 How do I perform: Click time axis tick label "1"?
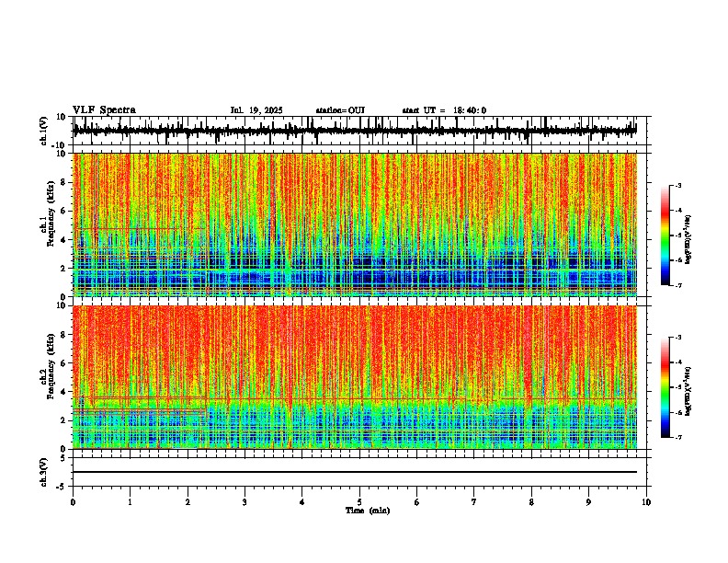coord(130,502)
